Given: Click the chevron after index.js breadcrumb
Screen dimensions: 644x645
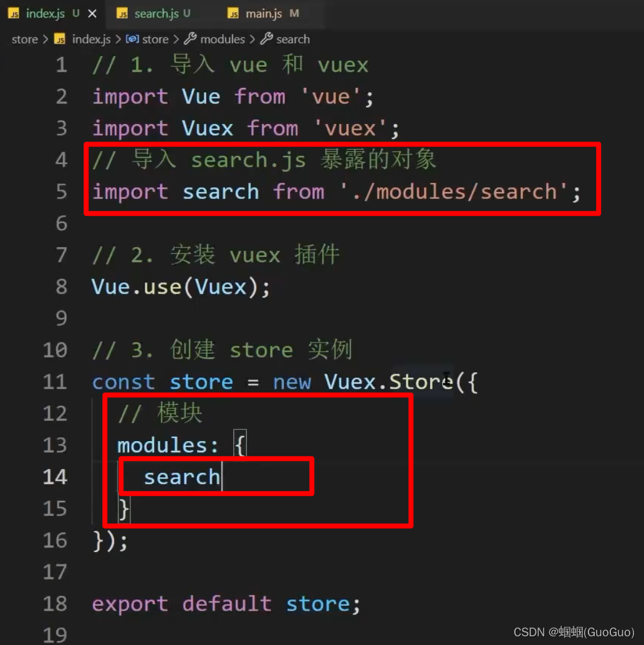Looking at the screenshot, I should click(118, 39).
